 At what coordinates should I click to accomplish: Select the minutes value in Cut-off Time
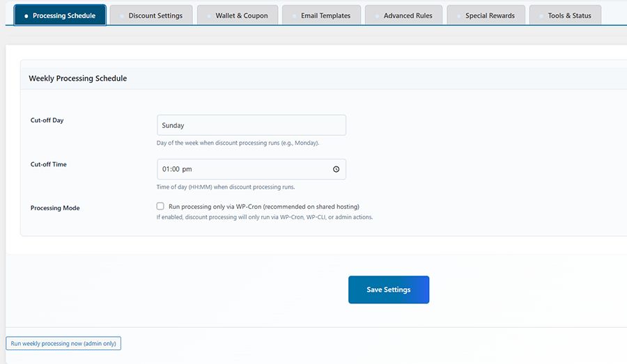(176, 169)
